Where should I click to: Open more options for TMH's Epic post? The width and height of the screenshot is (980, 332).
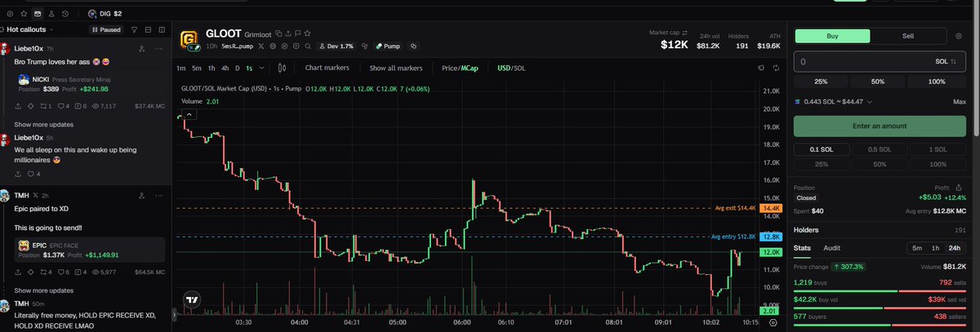(x=160, y=196)
